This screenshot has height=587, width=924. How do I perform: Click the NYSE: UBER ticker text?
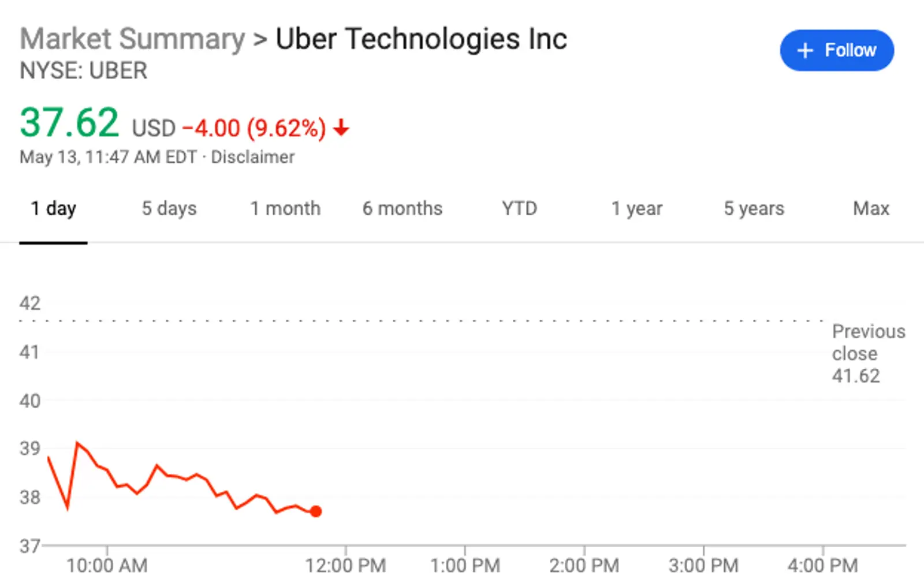tap(84, 71)
